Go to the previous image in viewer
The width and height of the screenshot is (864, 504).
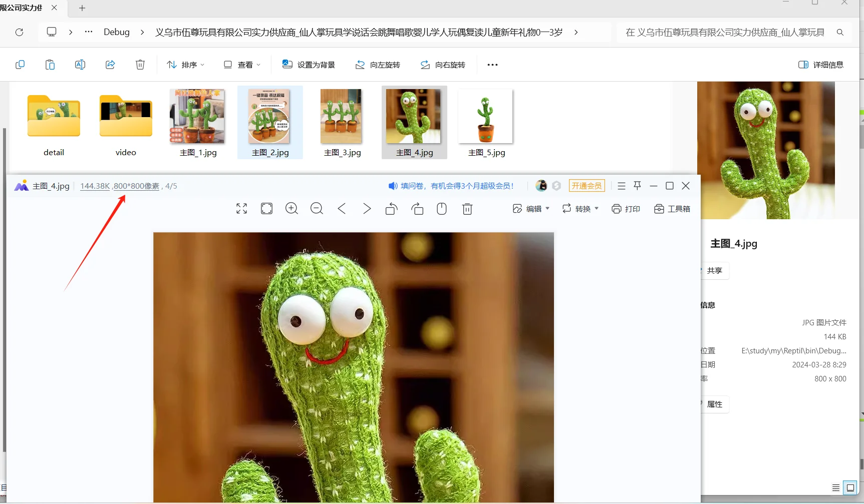click(x=342, y=209)
